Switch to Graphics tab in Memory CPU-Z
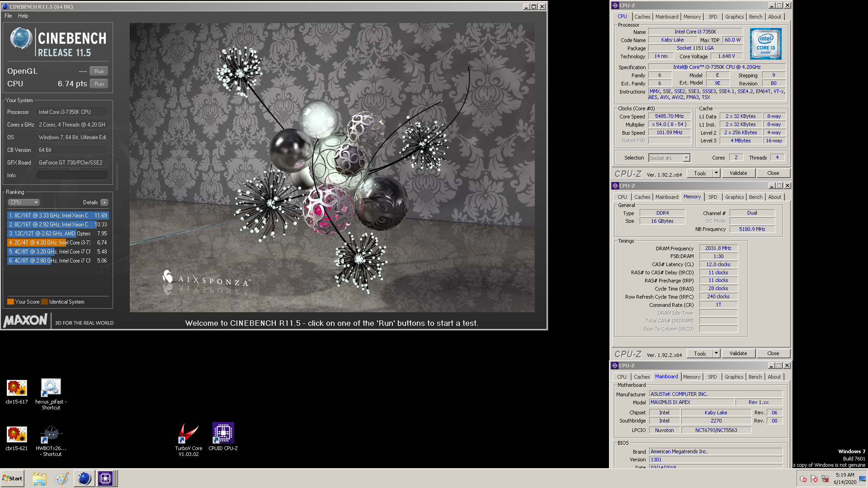The height and width of the screenshot is (488, 868). click(x=734, y=197)
